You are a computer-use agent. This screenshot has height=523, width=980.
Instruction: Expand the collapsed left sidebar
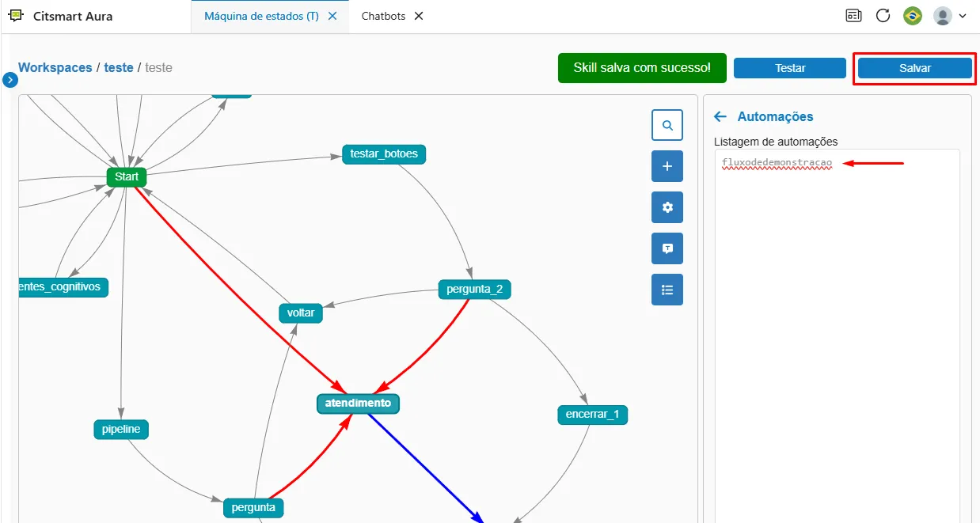click(11, 79)
